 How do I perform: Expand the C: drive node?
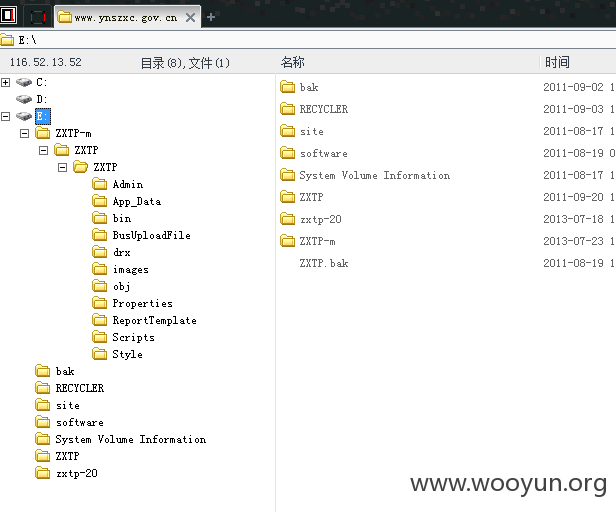click(6, 83)
